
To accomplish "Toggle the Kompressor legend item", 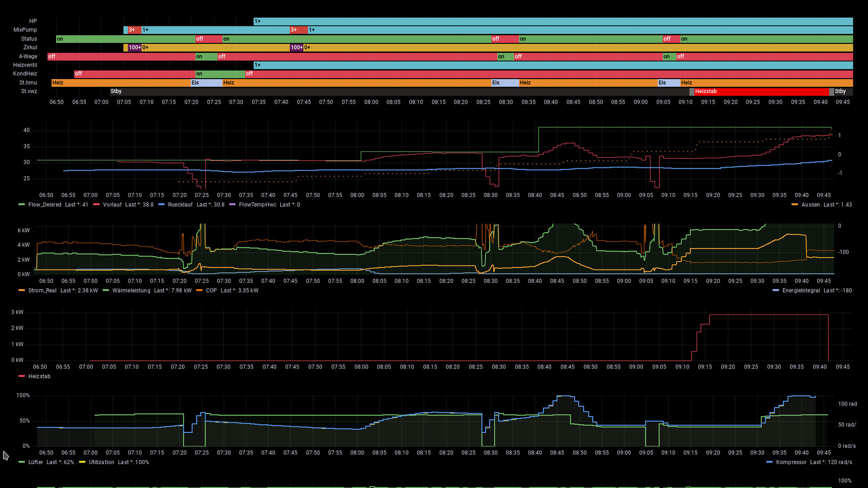I will coord(791,462).
